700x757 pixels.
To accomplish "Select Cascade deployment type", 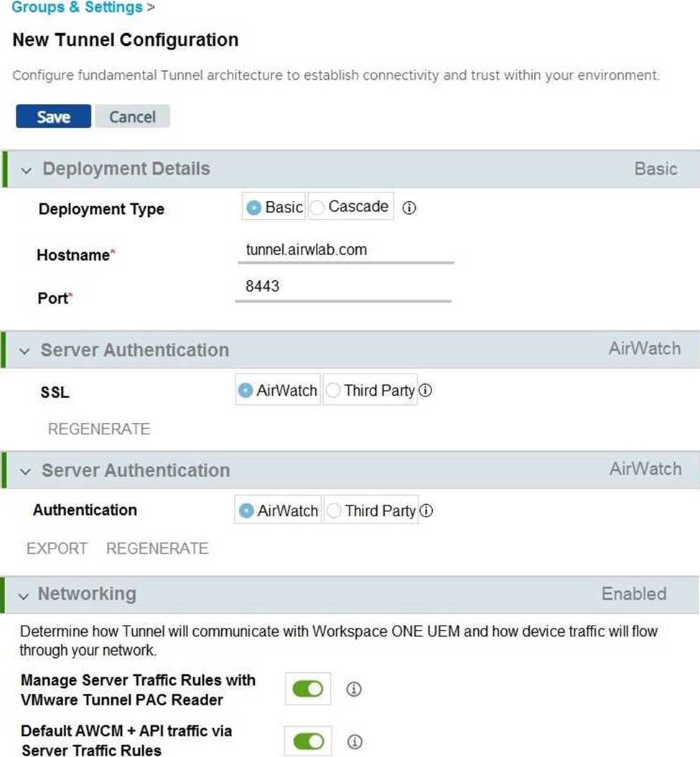I will point(350,207).
